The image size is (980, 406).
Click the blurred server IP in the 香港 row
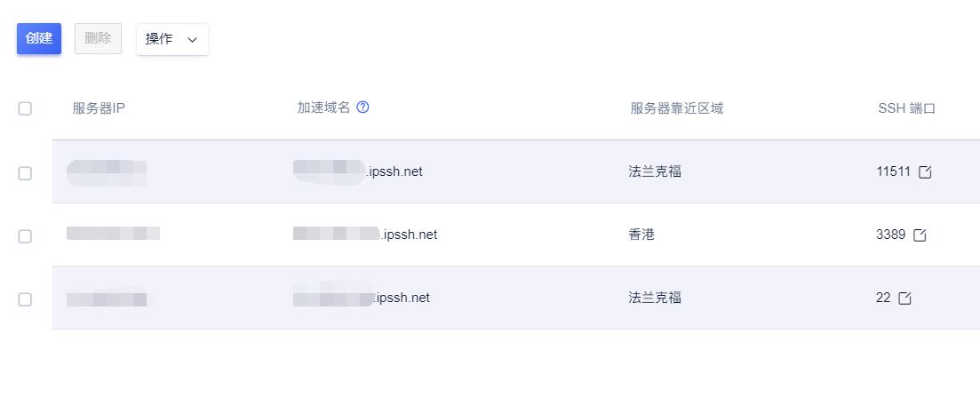(x=113, y=234)
